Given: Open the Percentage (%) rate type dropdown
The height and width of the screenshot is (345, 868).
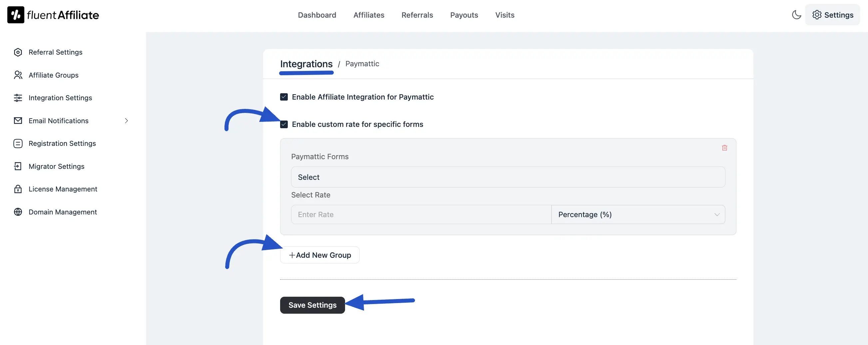Looking at the screenshot, I should click(638, 214).
